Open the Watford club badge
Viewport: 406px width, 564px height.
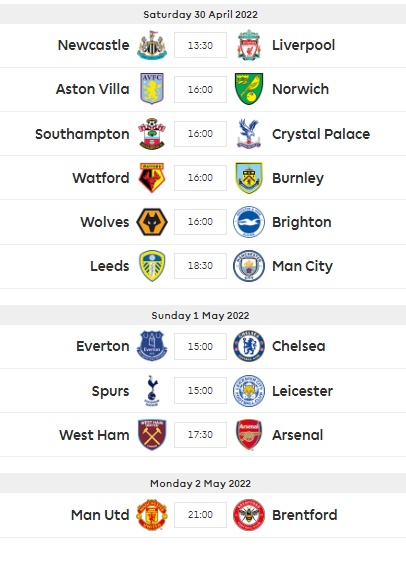tap(152, 178)
